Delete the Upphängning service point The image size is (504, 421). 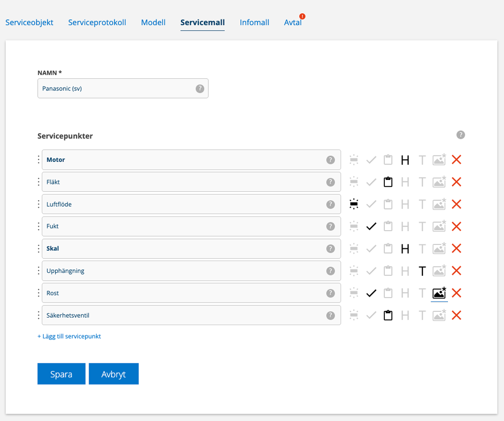[456, 271]
